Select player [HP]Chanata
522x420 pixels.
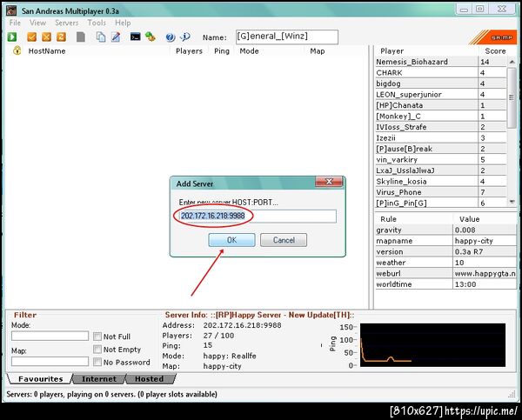click(x=441, y=105)
